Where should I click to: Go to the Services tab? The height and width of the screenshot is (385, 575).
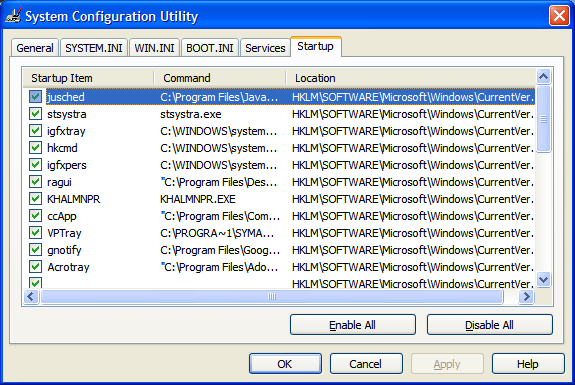point(265,48)
